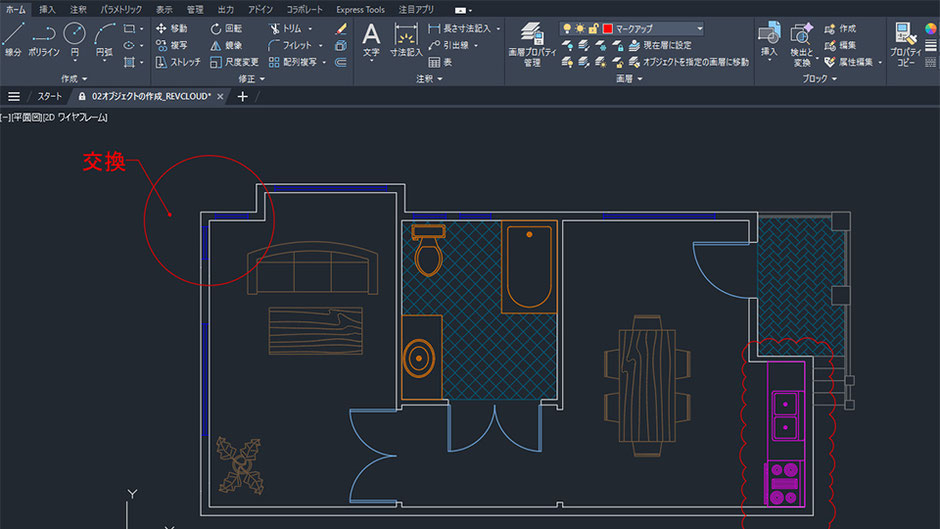This screenshot has width=940, height=529.
Task: Open the file tabs hamburger menu
Action: click(13, 96)
